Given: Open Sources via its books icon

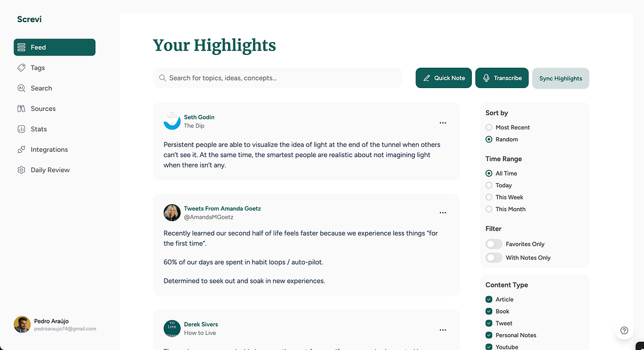Looking at the screenshot, I should tap(22, 108).
